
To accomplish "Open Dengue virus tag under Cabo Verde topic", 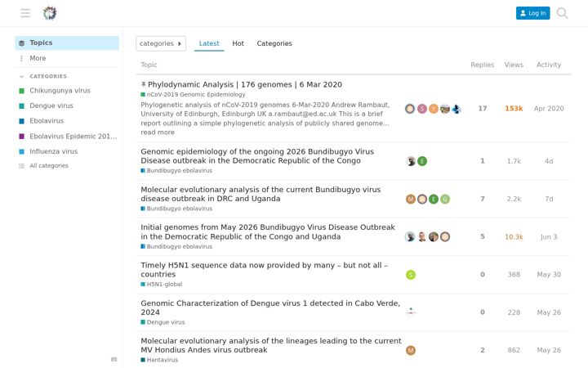I will pyautogui.click(x=163, y=322).
